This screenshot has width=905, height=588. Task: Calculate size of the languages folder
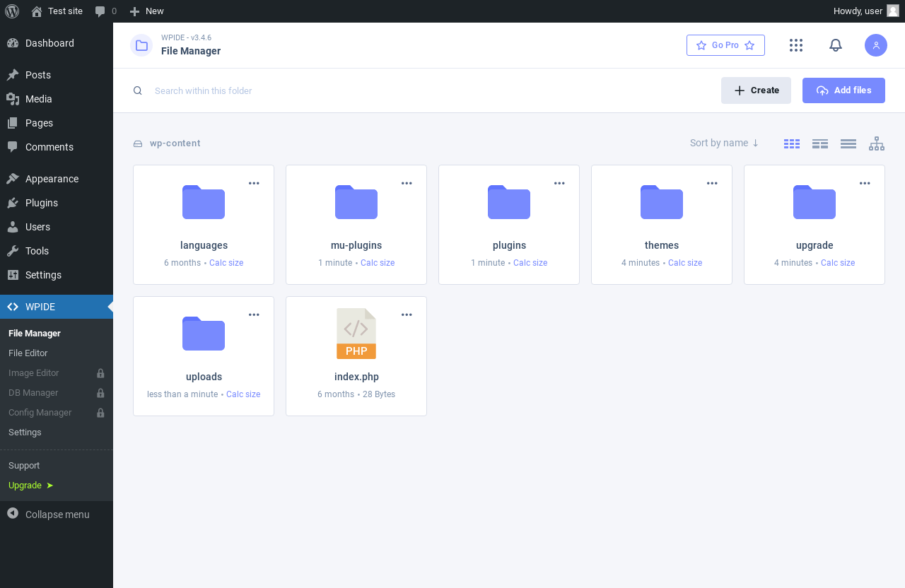coord(226,263)
